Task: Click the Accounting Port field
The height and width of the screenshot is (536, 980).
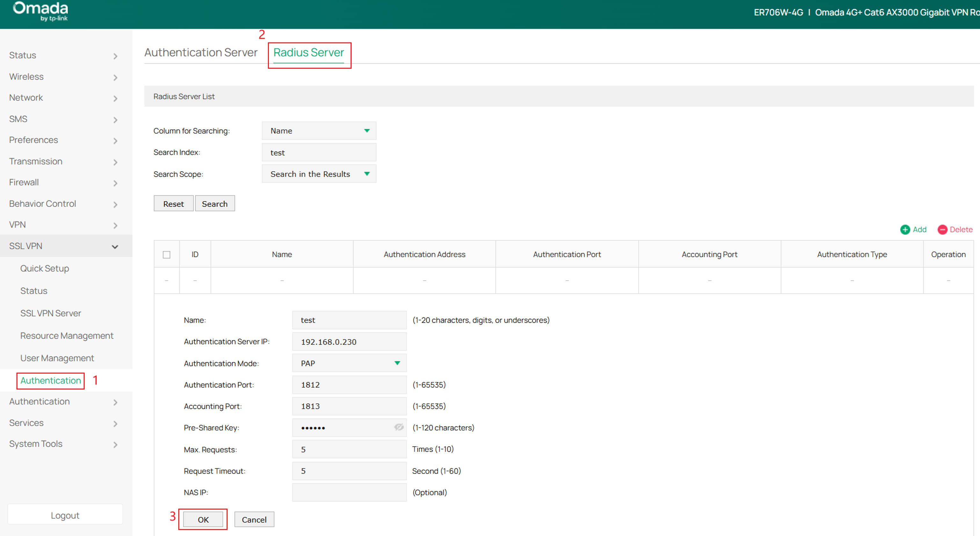Action: [349, 406]
